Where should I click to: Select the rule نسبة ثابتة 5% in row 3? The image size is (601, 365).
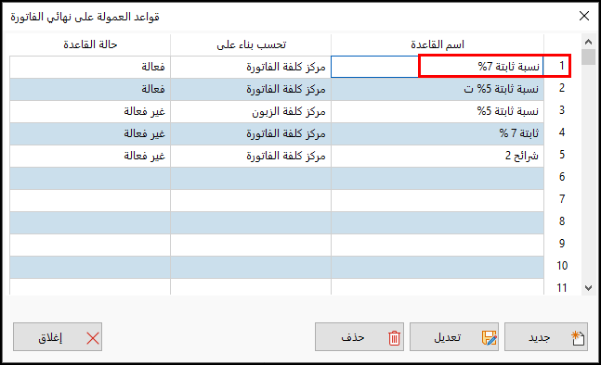pos(437,112)
